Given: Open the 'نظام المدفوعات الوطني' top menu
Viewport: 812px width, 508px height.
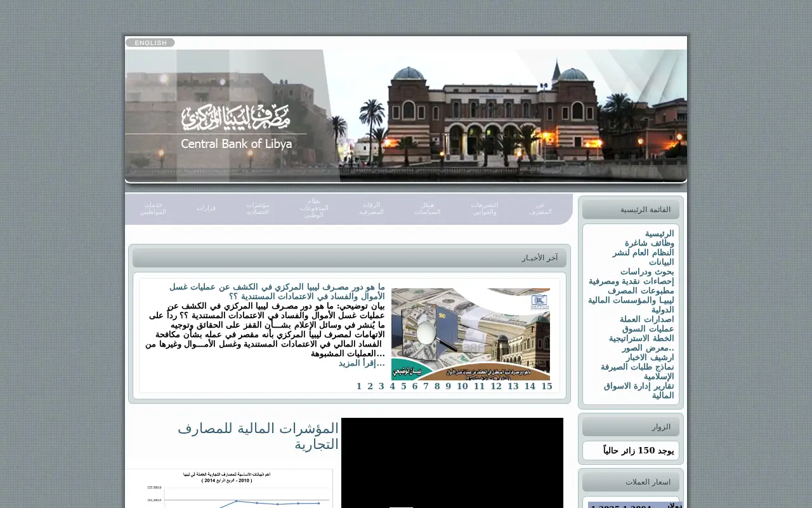Looking at the screenshot, I should click(x=315, y=208).
